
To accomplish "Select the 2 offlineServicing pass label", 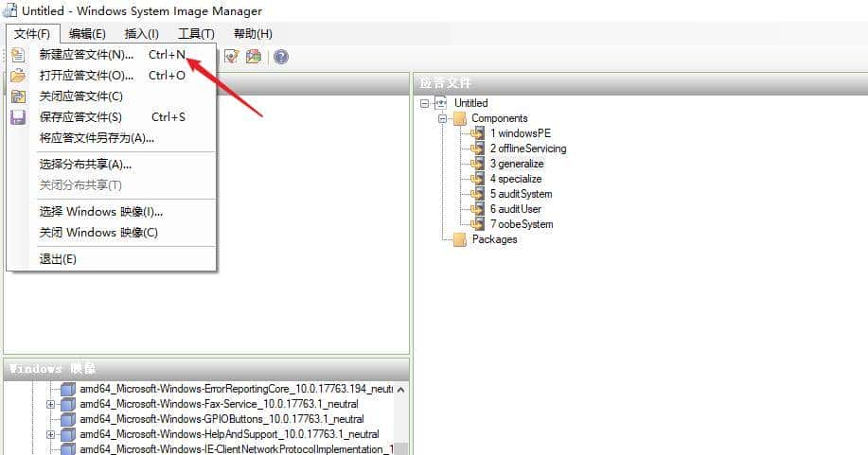I will pos(528,149).
